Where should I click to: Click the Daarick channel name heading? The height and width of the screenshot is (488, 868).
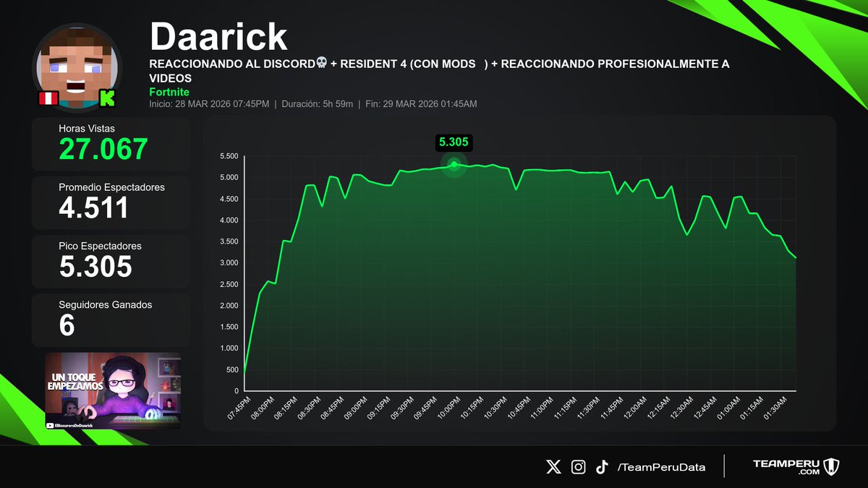click(x=218, y=35)
